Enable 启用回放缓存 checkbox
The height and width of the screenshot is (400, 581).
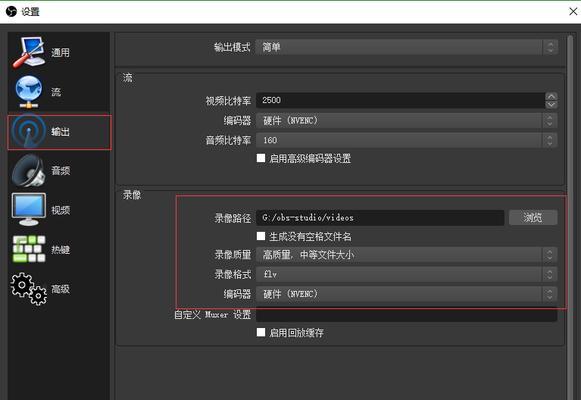261,332
